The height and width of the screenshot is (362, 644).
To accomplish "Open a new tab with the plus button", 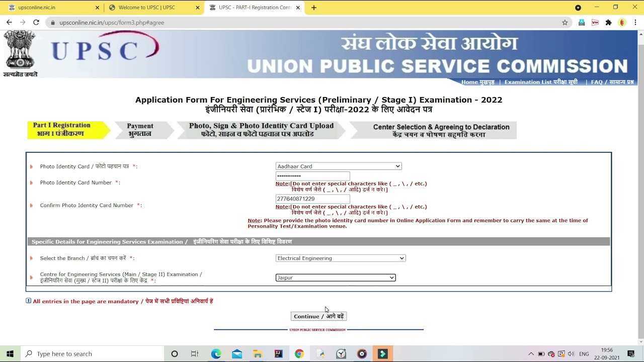I will 314,8.
